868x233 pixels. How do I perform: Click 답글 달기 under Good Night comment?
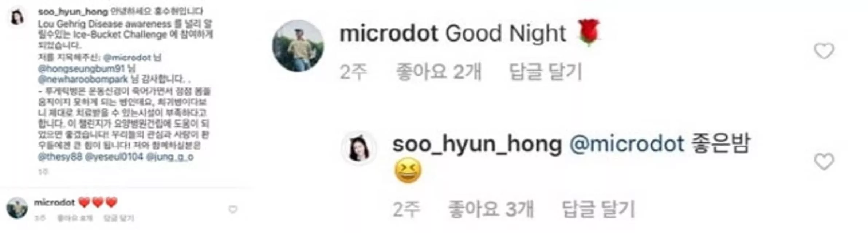(546, 72)
